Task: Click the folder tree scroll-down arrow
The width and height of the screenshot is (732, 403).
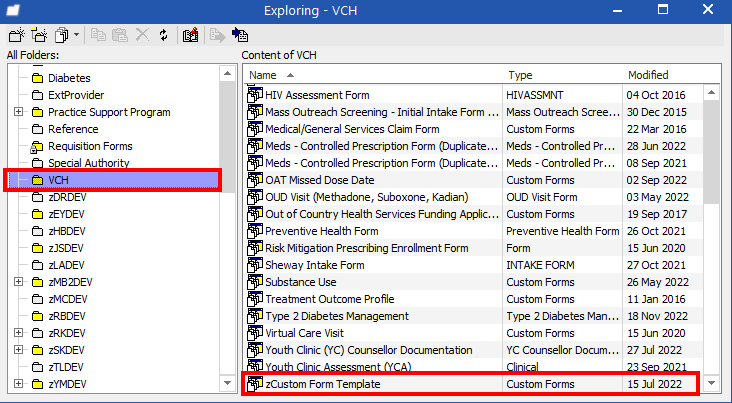Action: pos(227,383)
